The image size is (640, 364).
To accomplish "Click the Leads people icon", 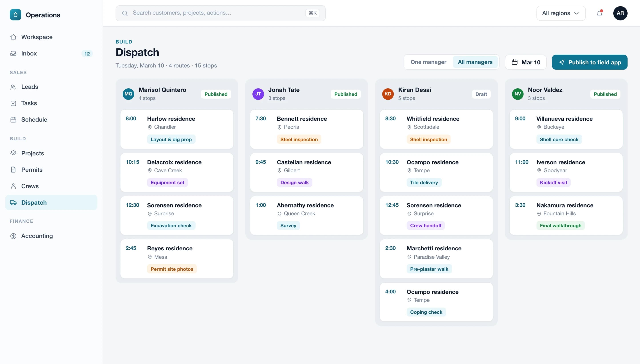I will click(13, 87).
